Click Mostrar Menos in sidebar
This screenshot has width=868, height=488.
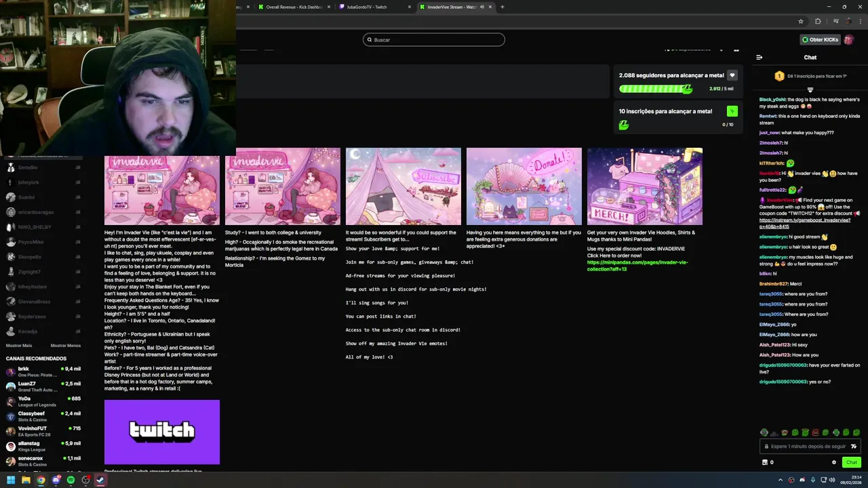coord(66,346)
